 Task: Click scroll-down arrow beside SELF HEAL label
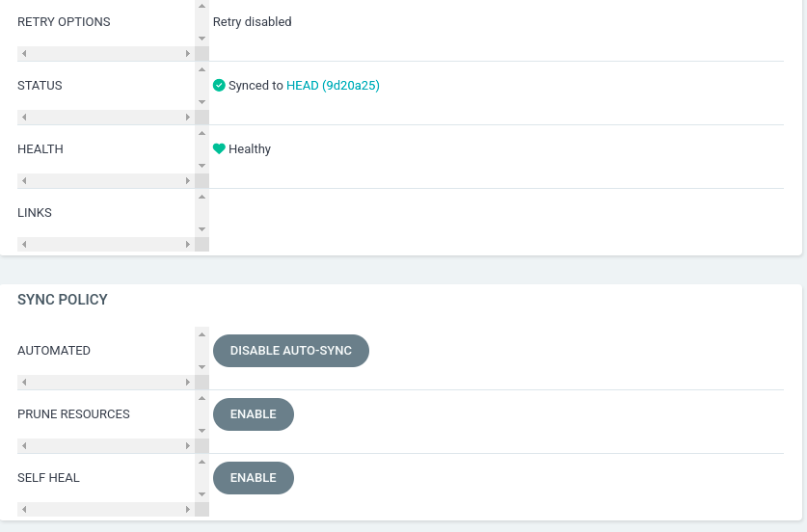click(x=202, y=493)
